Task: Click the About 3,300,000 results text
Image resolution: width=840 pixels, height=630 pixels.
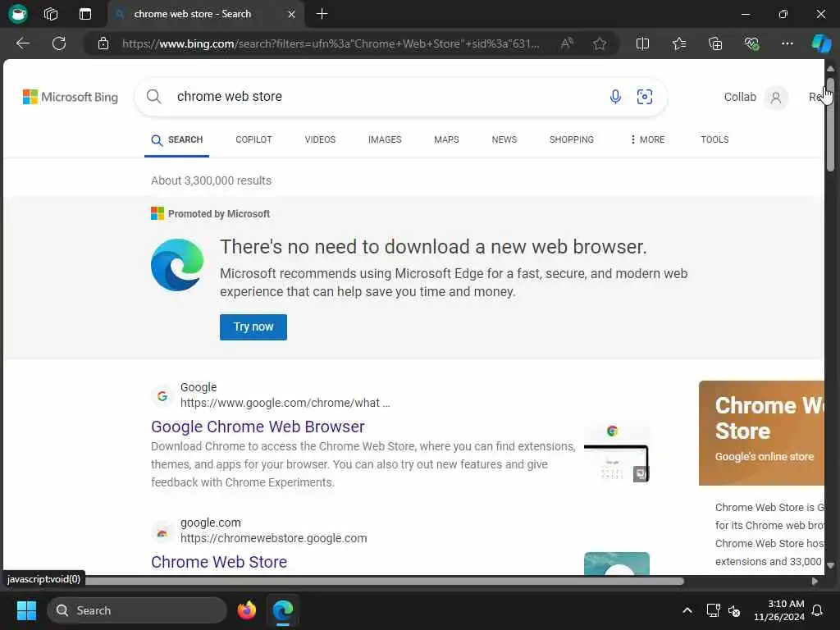Action: [211, 180]
